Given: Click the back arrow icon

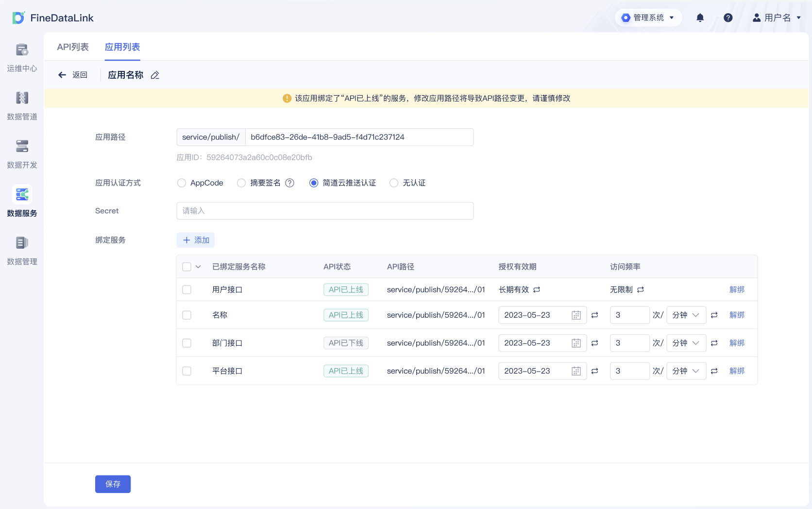Looking at the screenshot, I should (x=62, y=75).
